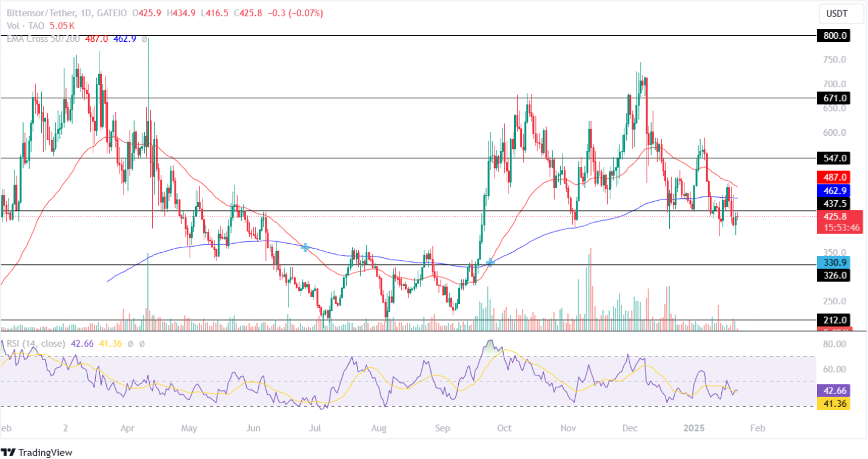Click the 2025 label on time axis
Screen dimensions: 868x459
[x=693, y=427]
